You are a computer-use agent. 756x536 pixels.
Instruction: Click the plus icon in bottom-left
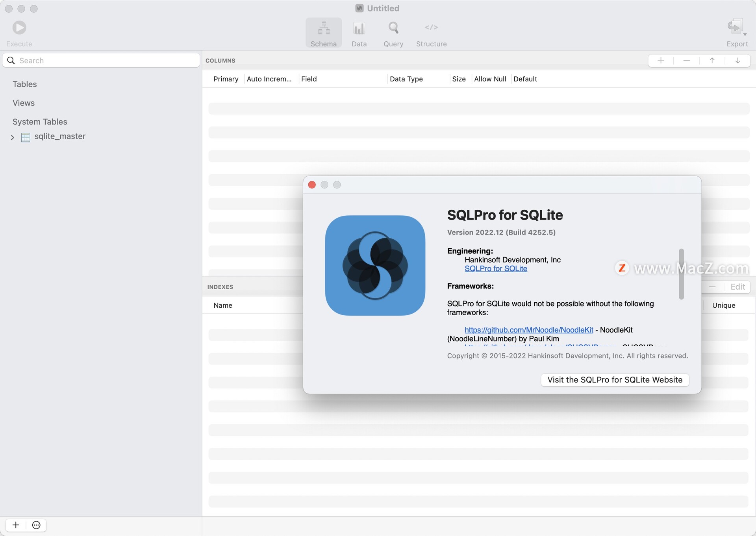pos(16,525)
